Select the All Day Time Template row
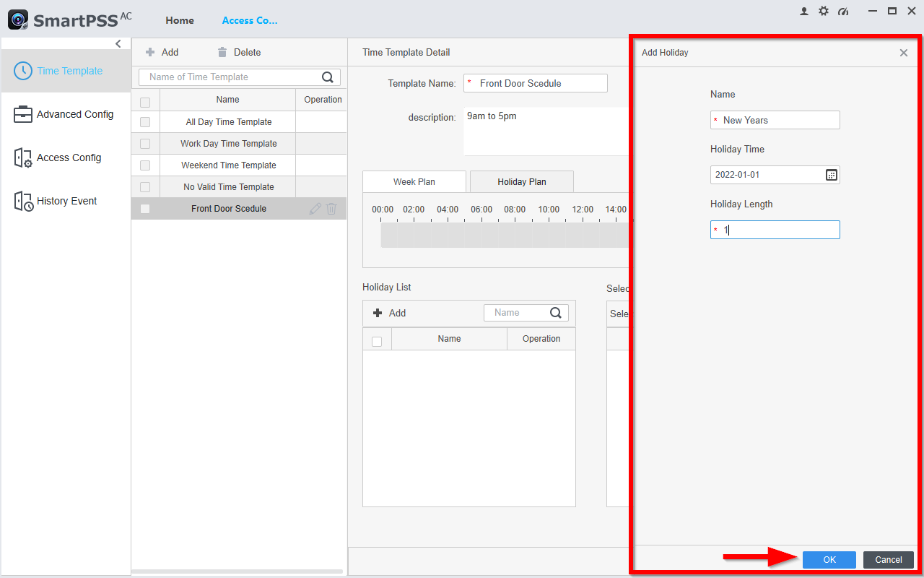 [x=239, y=122]
